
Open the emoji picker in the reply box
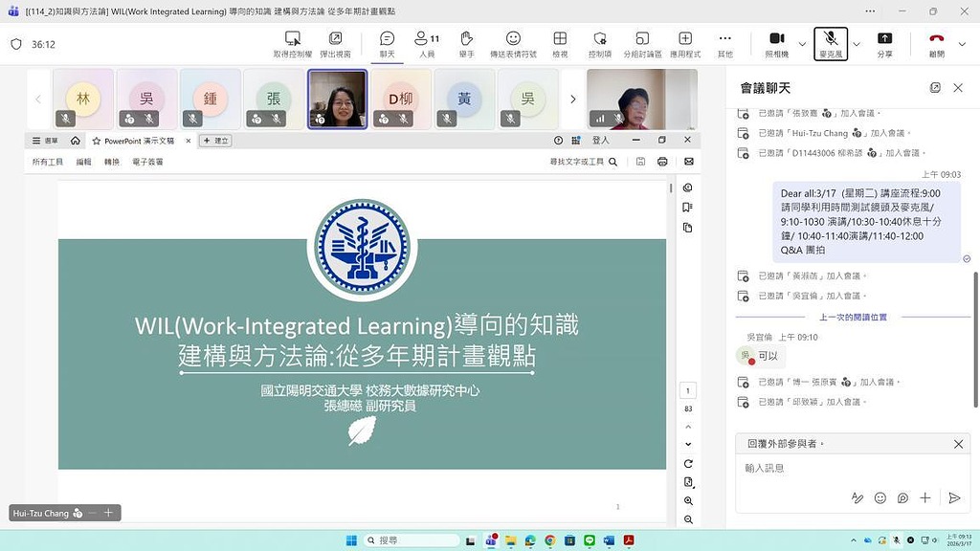pyautogui.click(x=880, y=497)
